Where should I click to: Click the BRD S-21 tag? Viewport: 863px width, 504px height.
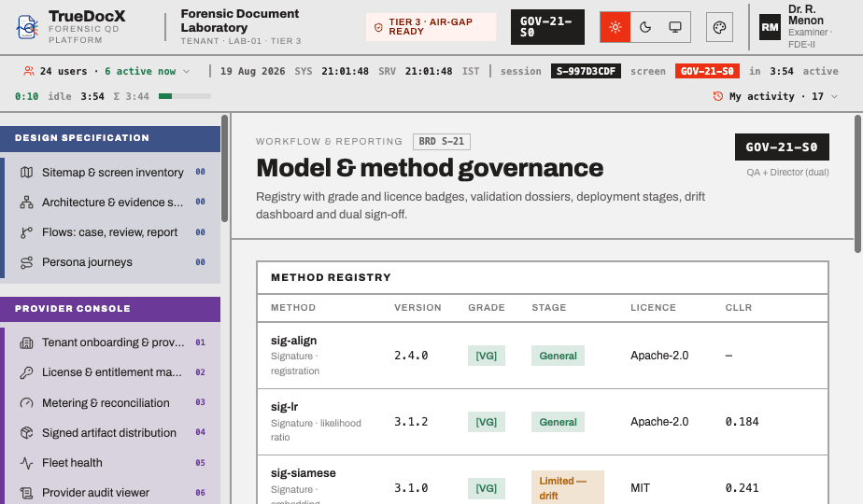point(442,142)
